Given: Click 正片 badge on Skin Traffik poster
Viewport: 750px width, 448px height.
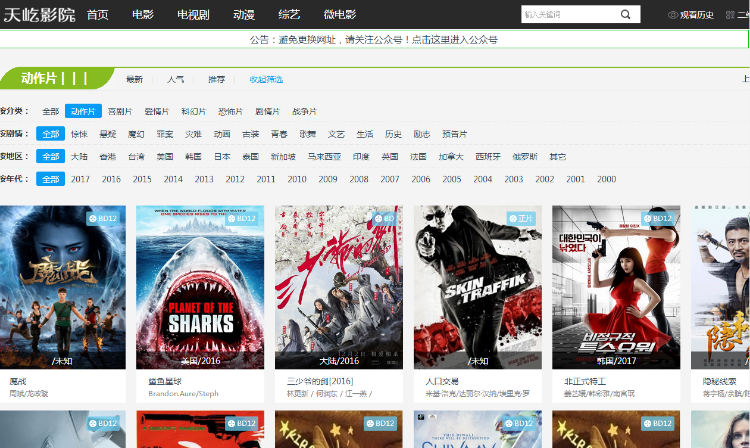Looking at the screenshot, I should (521, 219).
